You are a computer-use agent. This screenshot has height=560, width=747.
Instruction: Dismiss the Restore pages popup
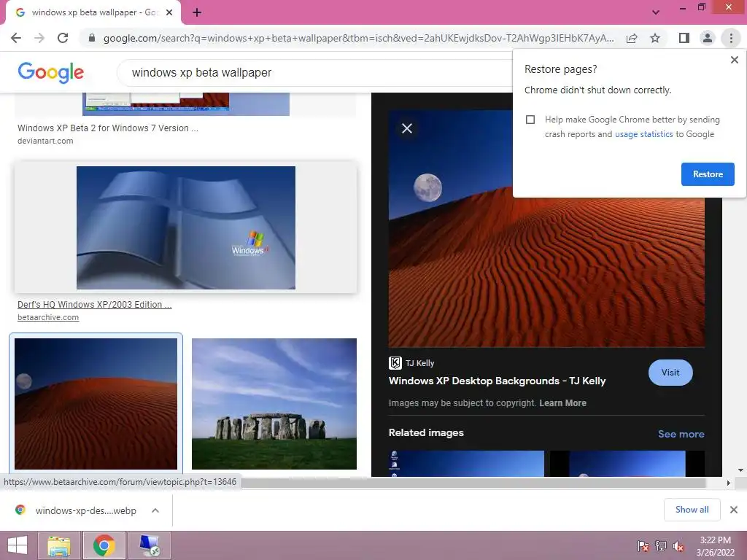[734, 60]
